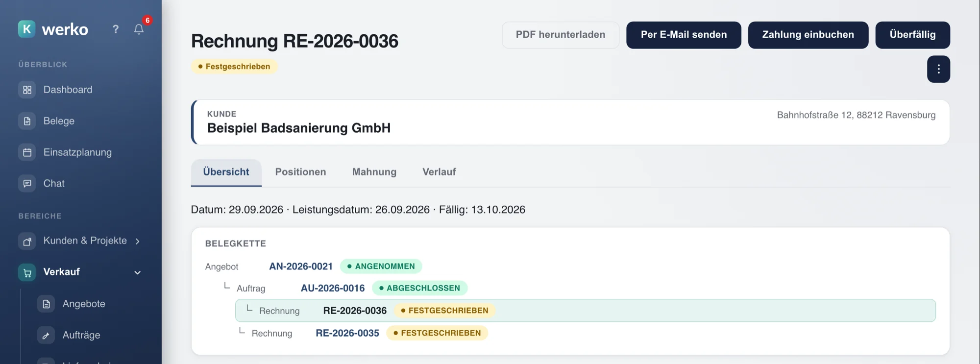Screen dimensions: 980x364
Task: Click the Überfällig button
Action: point(912,35)
